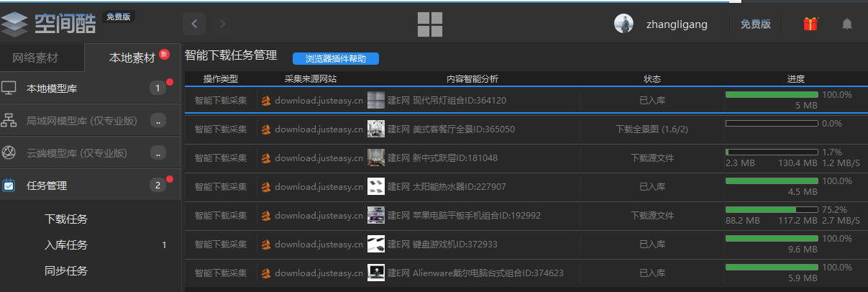Click the 免费版 badge beside the logo
868x292 pixels.
(x=119, y=17)
